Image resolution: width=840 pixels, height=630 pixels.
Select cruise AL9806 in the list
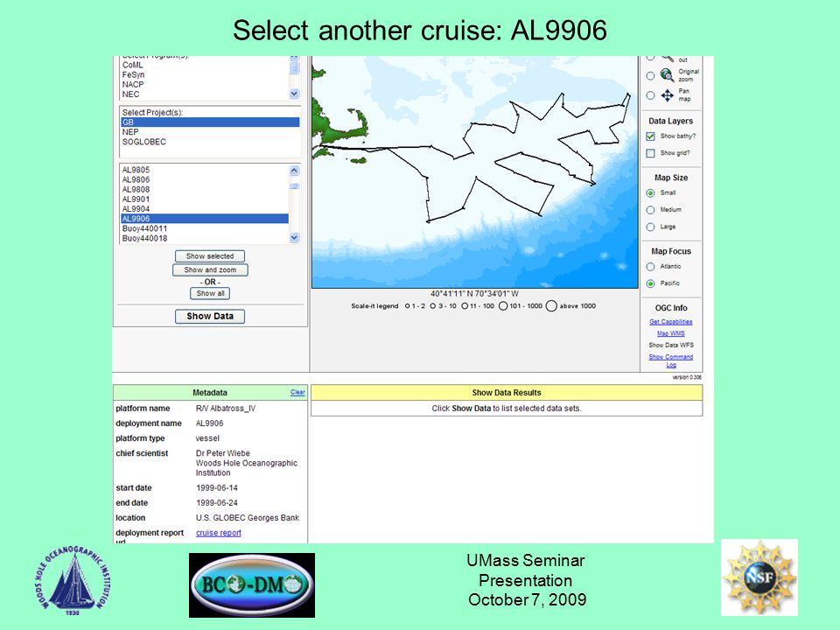pyautogui.click(x=205, y=179)
